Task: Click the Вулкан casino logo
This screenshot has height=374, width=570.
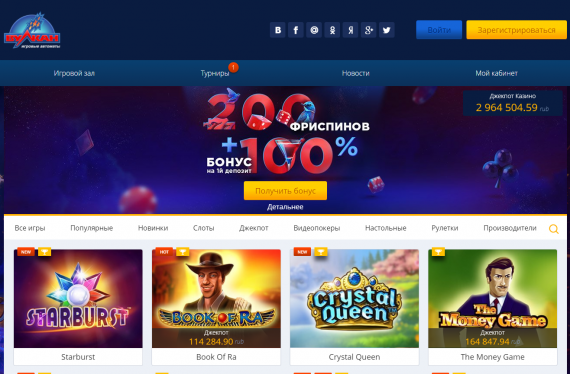Action: 32,31
